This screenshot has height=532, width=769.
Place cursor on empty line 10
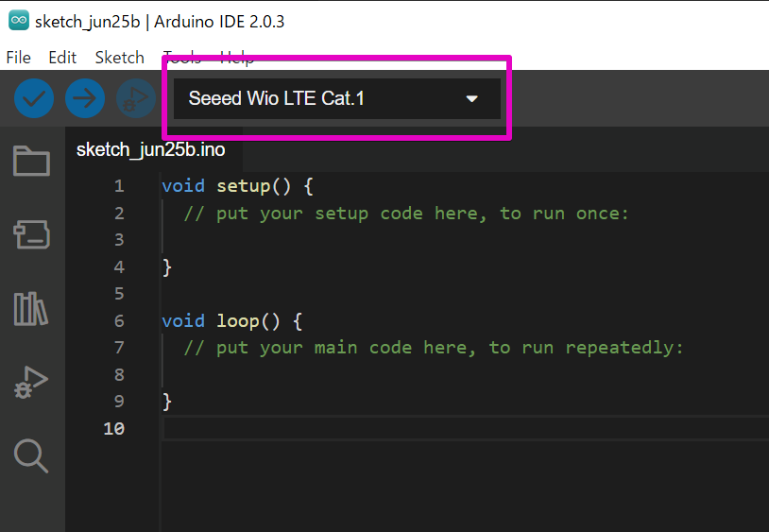pos(465,429)
